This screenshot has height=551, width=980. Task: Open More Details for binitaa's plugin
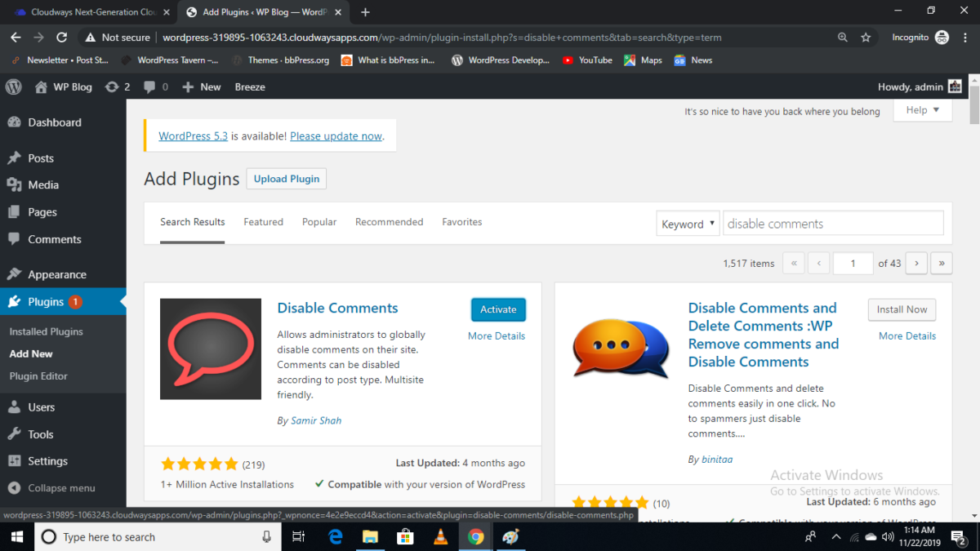(x=907, y=335)
